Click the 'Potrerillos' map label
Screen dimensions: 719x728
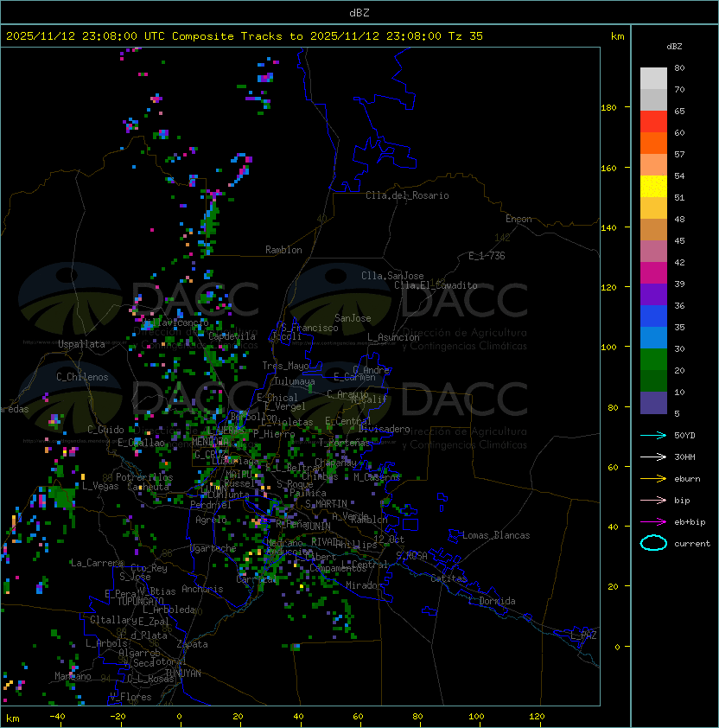(x=144, y=477)
